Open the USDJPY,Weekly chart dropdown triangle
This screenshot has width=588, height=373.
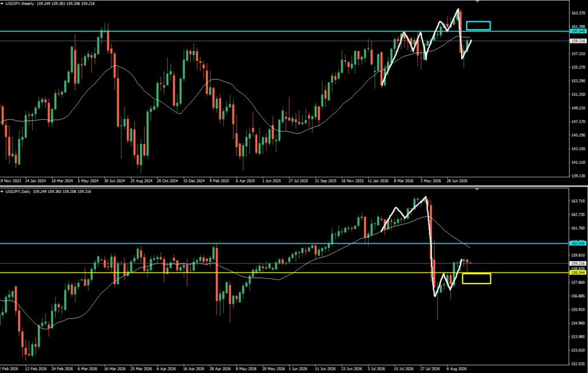(2, 3)
